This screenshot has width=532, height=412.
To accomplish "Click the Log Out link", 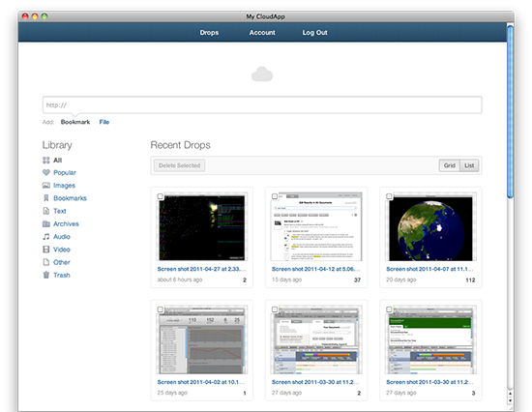I will (315, 33).
